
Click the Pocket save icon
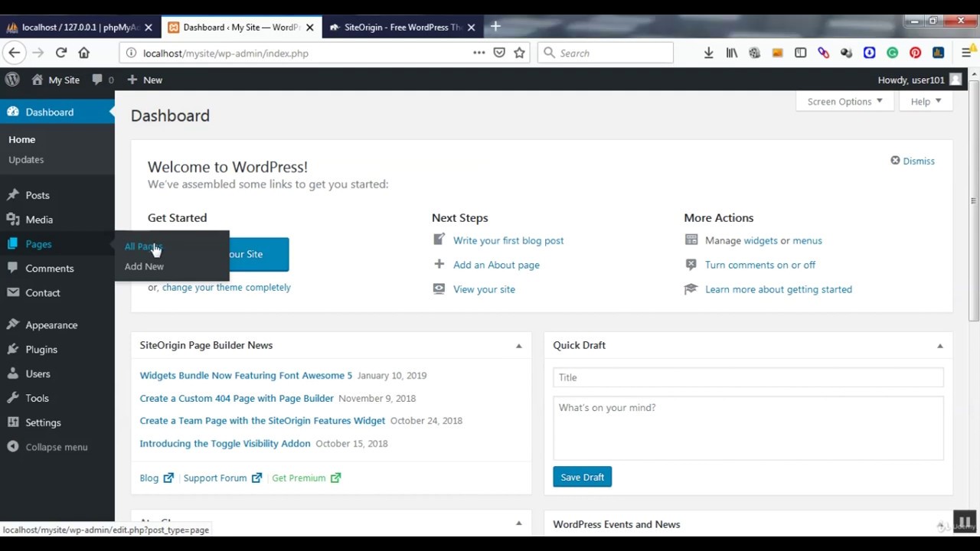(x=499, y=53)
